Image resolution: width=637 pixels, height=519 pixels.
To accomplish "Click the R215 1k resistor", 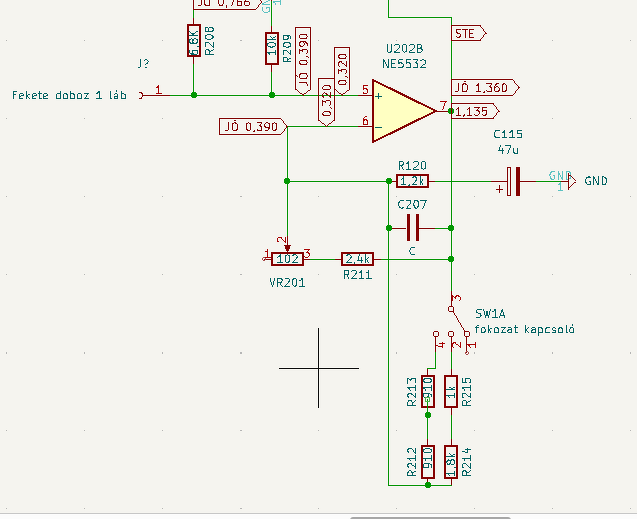I will [x=451, y=391].
